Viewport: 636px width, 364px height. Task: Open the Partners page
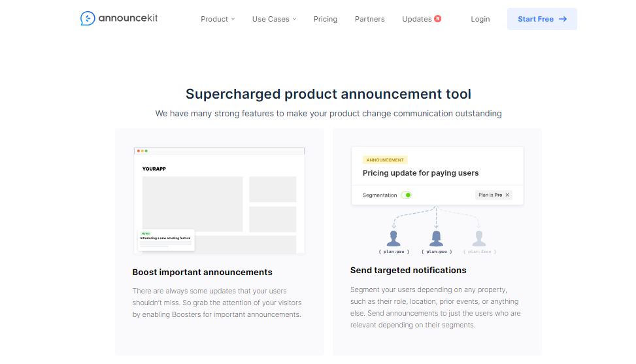(x=369, y=19)
